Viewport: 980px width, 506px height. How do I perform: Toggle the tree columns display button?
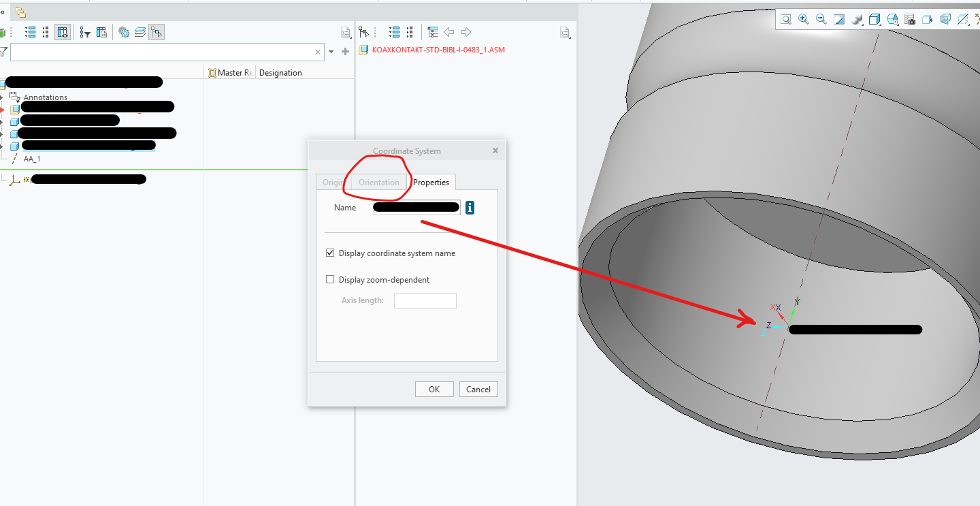point(63,32)
